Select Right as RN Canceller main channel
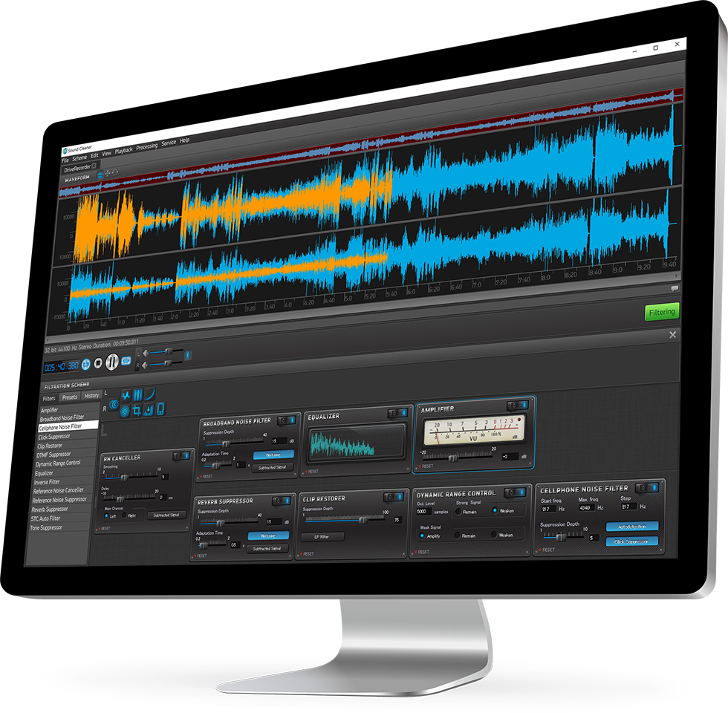The height and width of the screenshot is (713, 728). click(125, 515)
